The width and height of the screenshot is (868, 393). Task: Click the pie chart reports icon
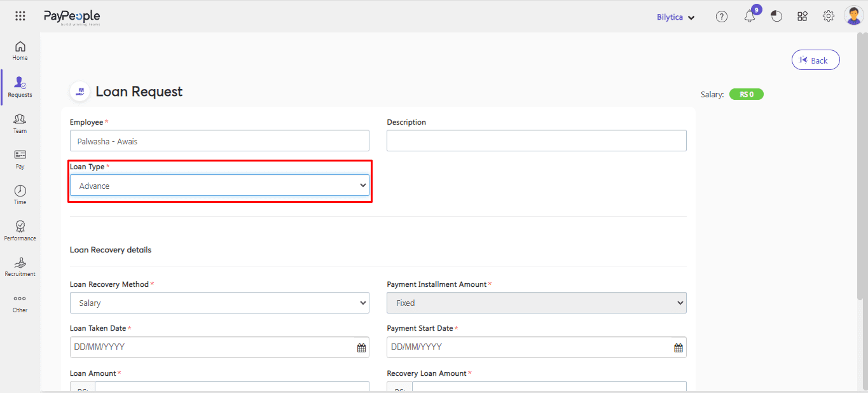776,17
